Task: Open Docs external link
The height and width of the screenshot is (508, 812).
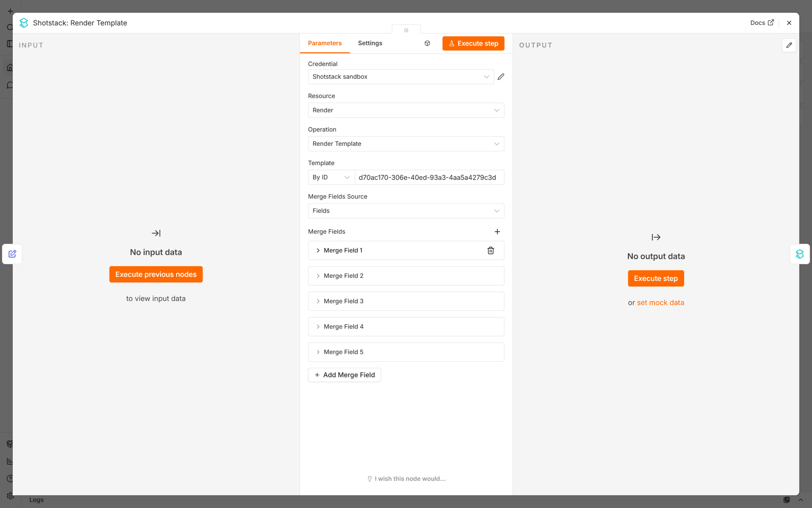Action: tap(762, 23)
